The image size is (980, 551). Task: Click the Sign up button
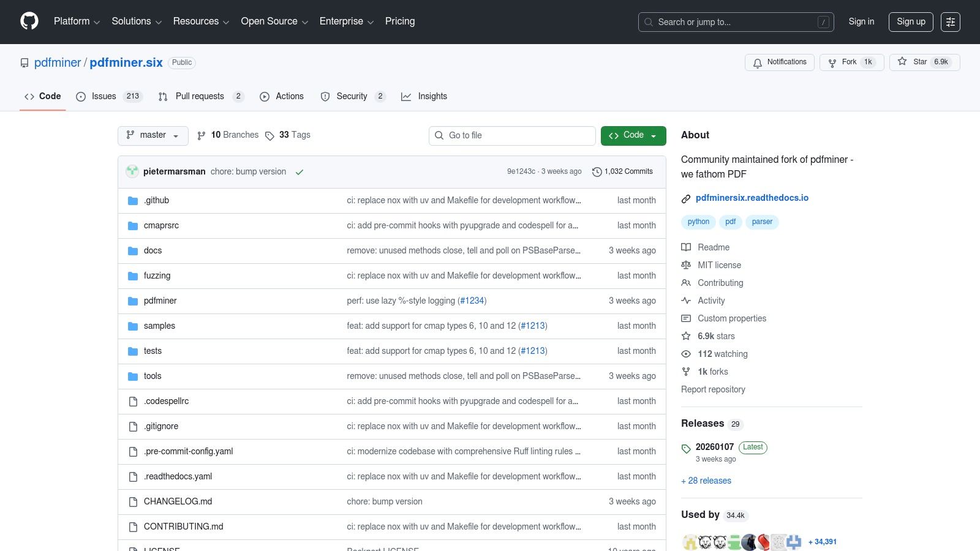pyautogui.click(x=911, y=21)
